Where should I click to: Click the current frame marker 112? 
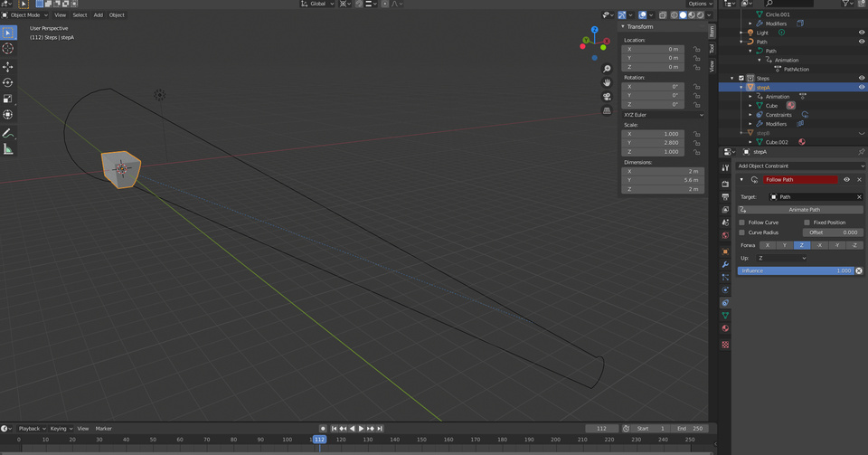319,440
